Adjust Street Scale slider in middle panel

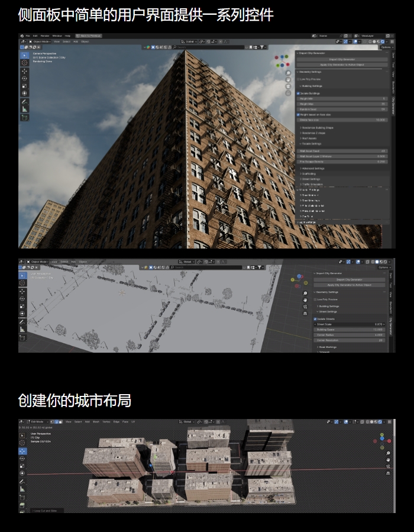(349, 324)
